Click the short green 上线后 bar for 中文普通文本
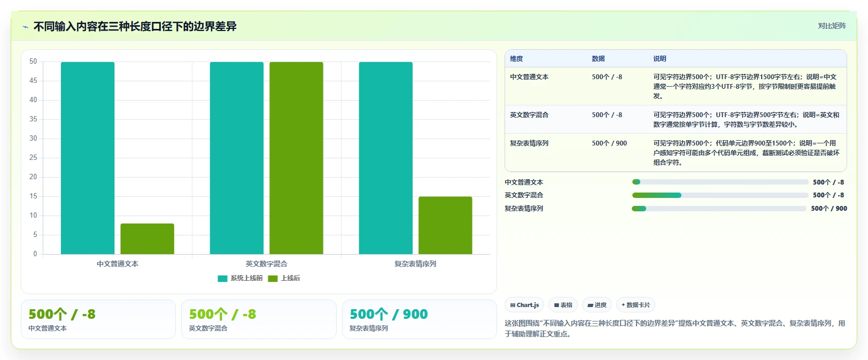868x360 pixels. coord(147,239)
